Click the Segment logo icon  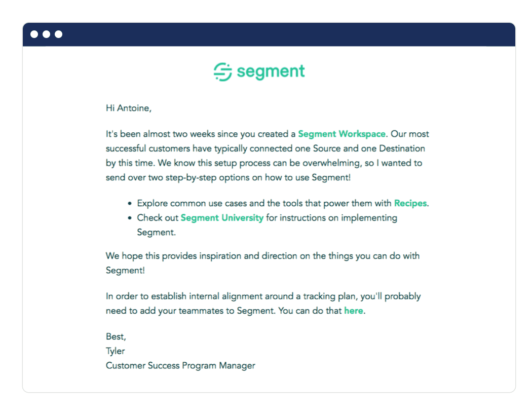tap(222, 72)
